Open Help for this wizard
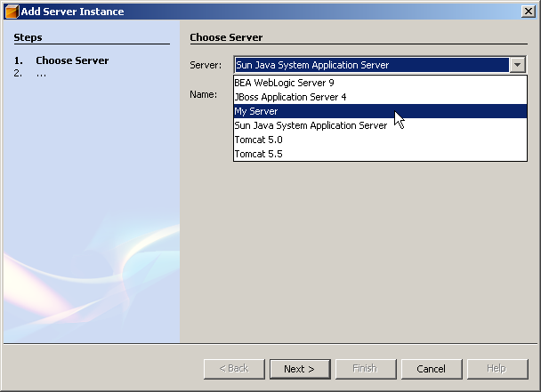This screenshot has width=541, height=392. [497, 369]
